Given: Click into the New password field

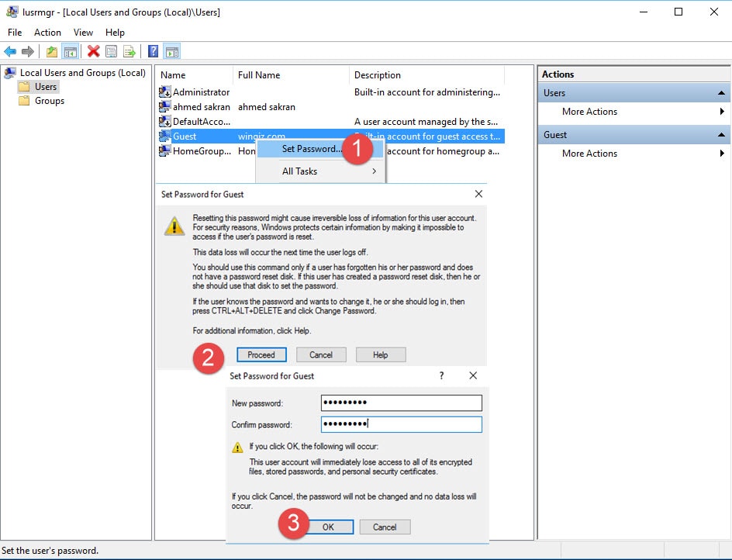Looking at the screenshot, I should tap(401, 403).
